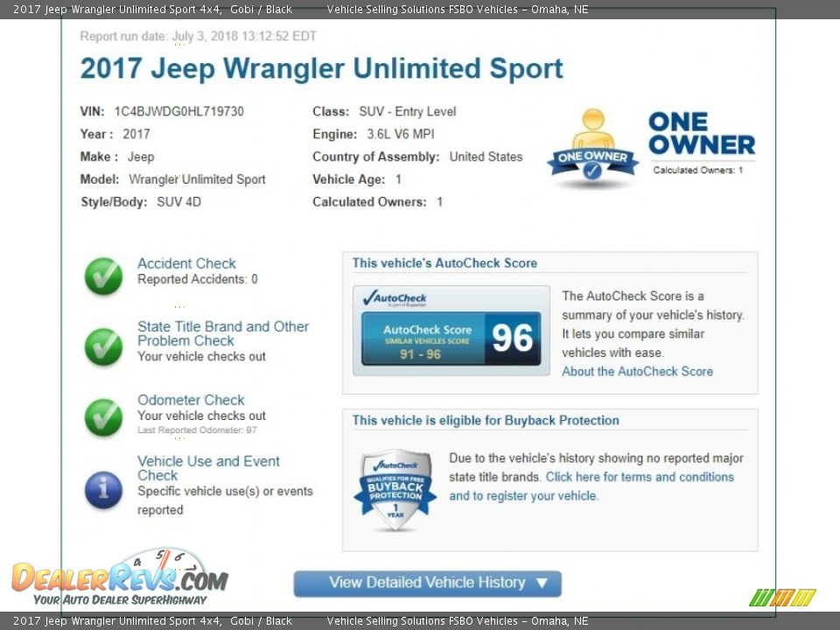Click Country of Assembly value United States
Viewport: 840px width, 630px height.
coord(486,157)
